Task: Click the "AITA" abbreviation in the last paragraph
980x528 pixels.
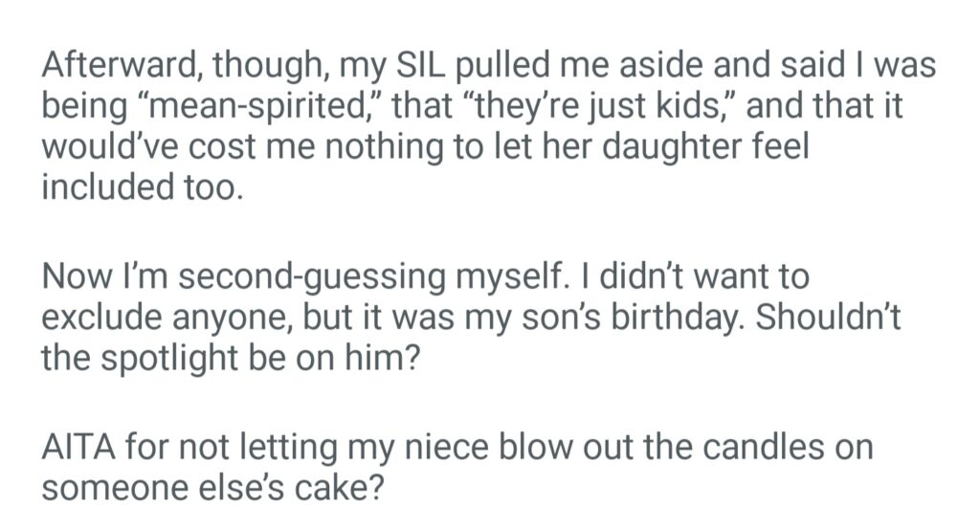Action: point(75,450)
